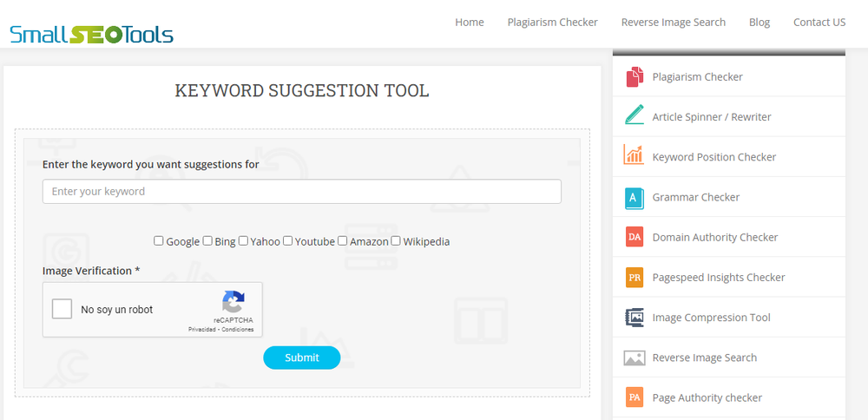Click the Reverse Image Search picture icon
This screenshot has height=420, width=868.
click(x=635, y=358)
